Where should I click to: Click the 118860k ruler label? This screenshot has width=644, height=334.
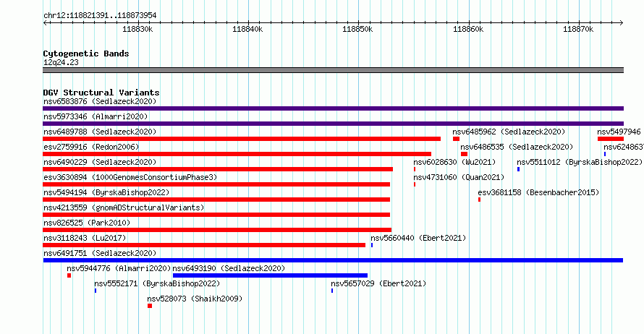click(468, 29)
